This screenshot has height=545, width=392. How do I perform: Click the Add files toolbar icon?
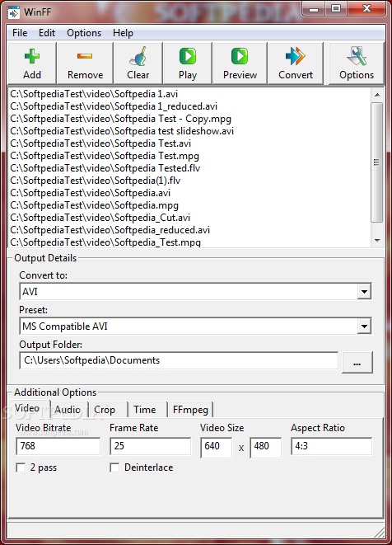pos(32,56)
